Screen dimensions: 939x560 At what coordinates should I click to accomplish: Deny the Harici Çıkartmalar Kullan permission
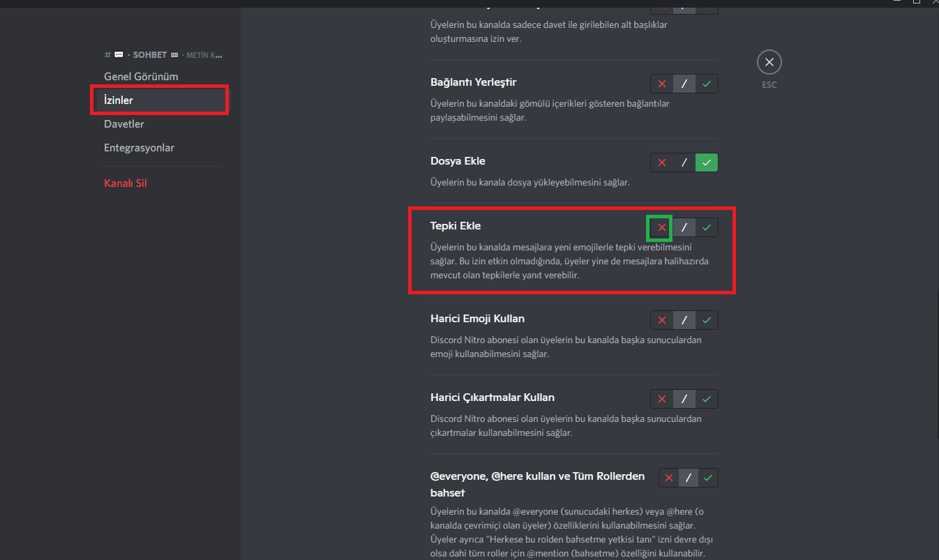pos(662,399)
